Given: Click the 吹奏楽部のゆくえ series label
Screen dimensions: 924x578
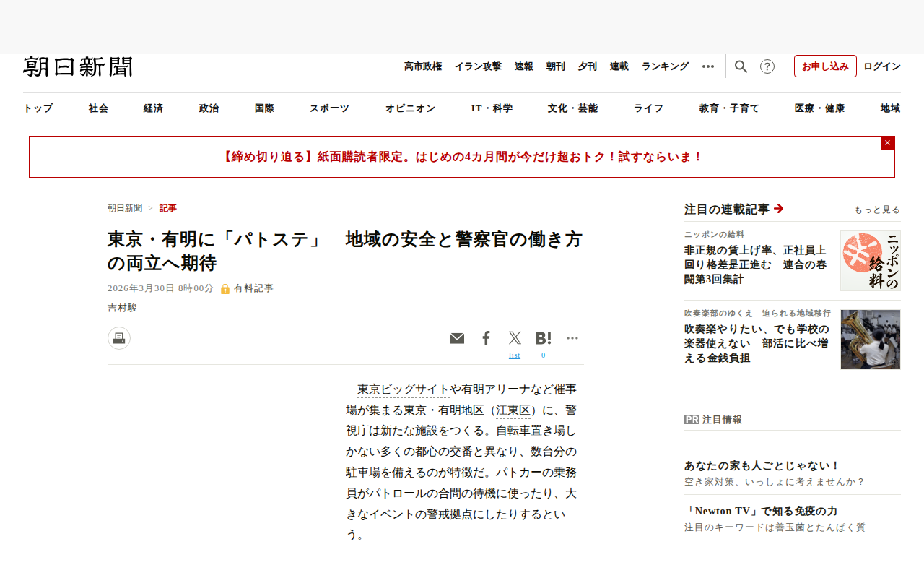Looking at the screenshot, I should tap(757, 313).
